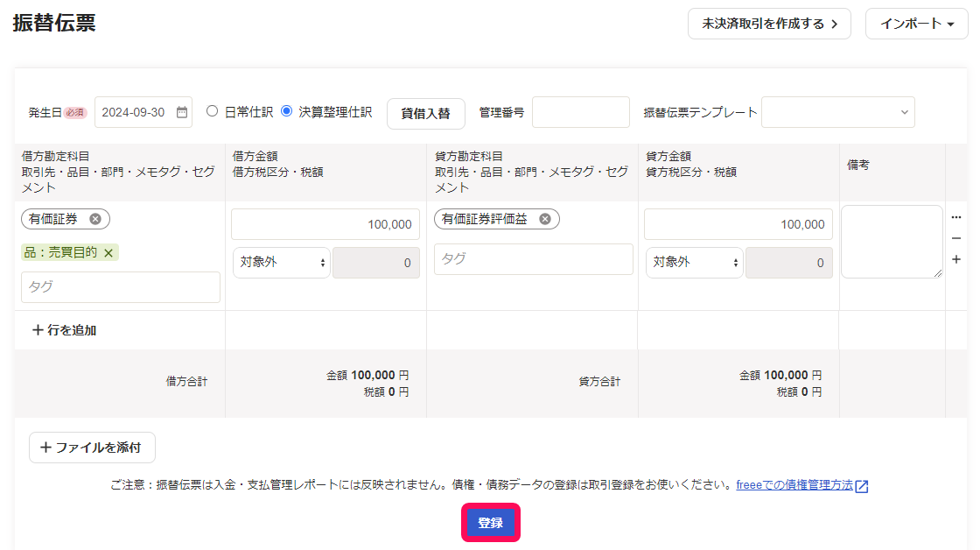980x550 pixels.
Task: Click the 行を追加 button
Action: (x=65, y=330)
